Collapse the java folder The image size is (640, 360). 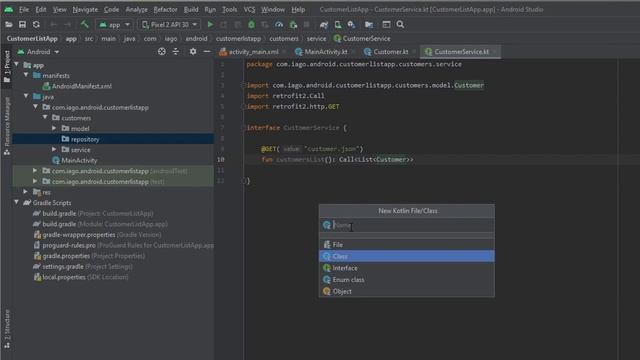[x=26, y=96]
